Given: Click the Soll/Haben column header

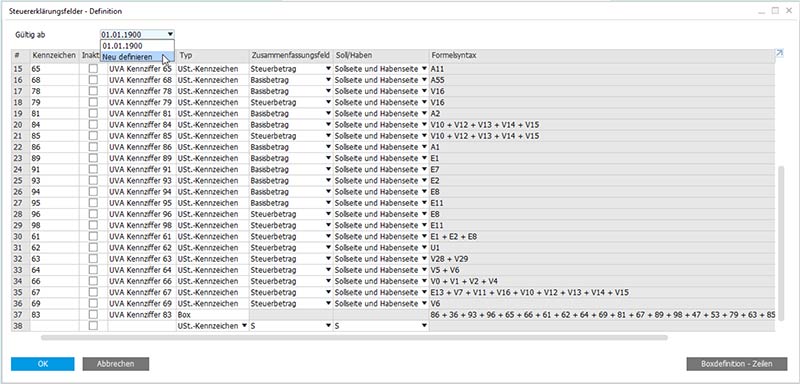Looking at the screenshot, I should (x=381, y=55).
